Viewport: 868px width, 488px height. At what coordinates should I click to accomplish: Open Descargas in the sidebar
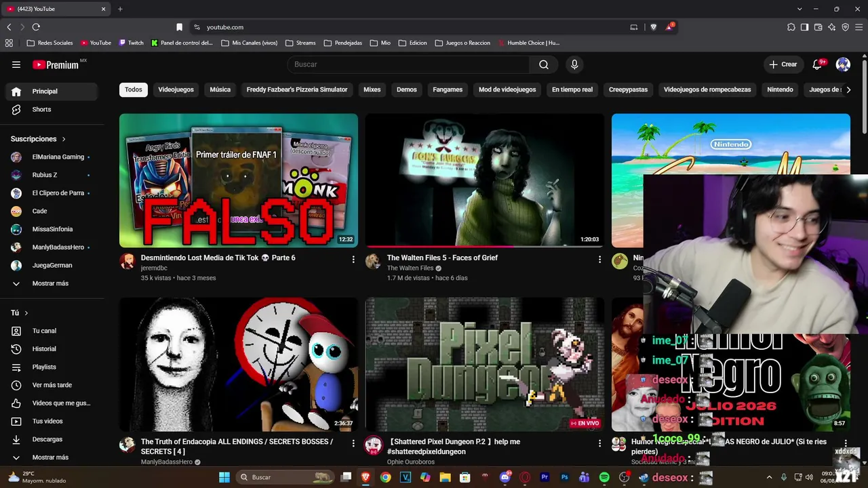[x=52, y=439]
